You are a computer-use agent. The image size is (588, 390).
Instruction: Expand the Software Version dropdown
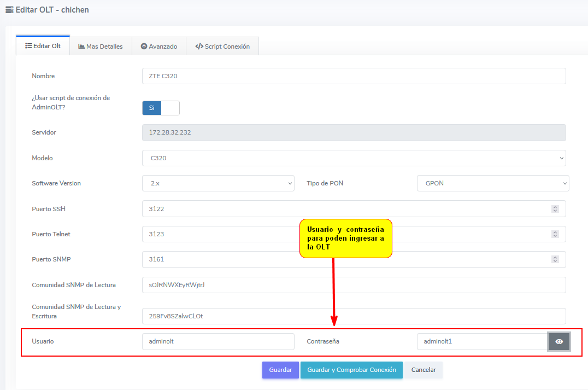pyautogui.click(x=218, y=183)
